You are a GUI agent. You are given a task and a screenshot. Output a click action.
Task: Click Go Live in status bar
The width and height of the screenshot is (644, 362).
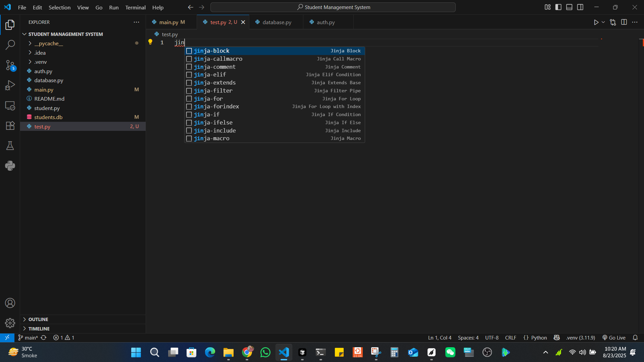[614, 338]
